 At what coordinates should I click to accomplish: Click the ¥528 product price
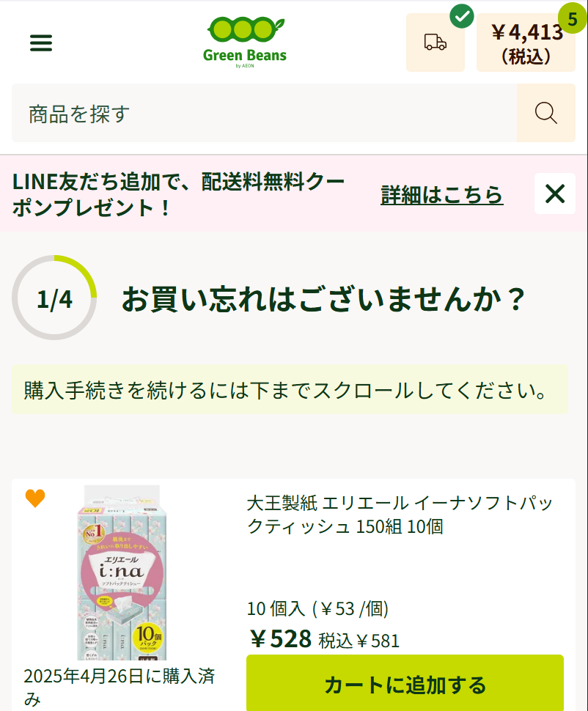[x=280, y=639]
